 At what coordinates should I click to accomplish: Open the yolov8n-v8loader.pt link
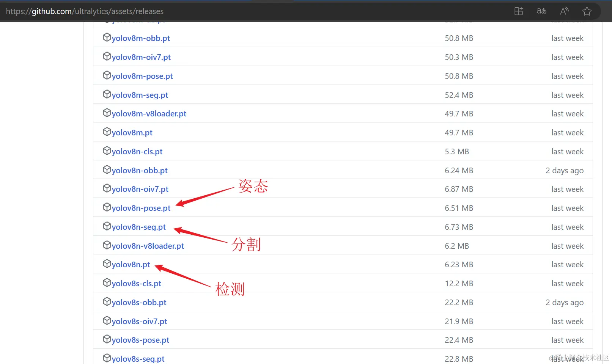coord(148,246)
